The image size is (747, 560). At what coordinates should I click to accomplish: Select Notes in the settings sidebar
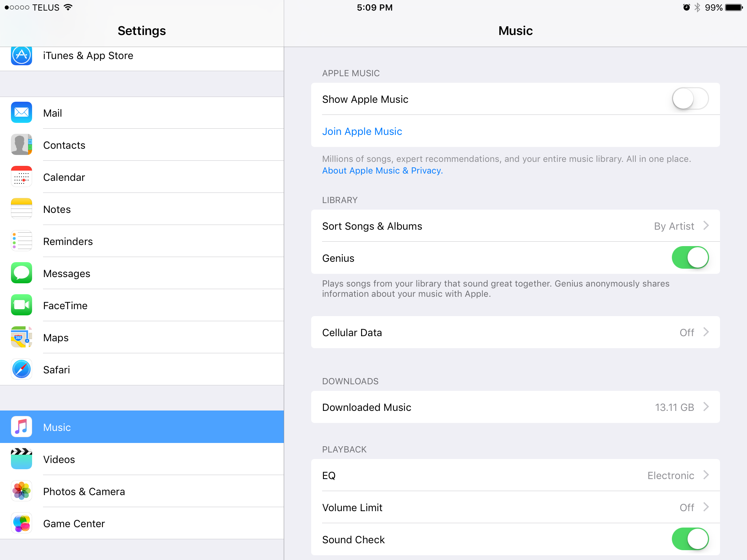tap(57, 209)
